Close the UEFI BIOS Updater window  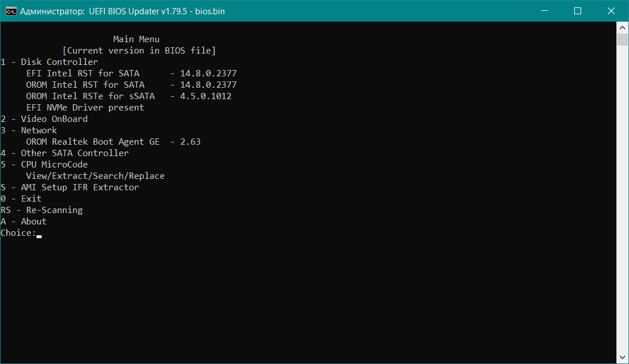pos(610,11)
